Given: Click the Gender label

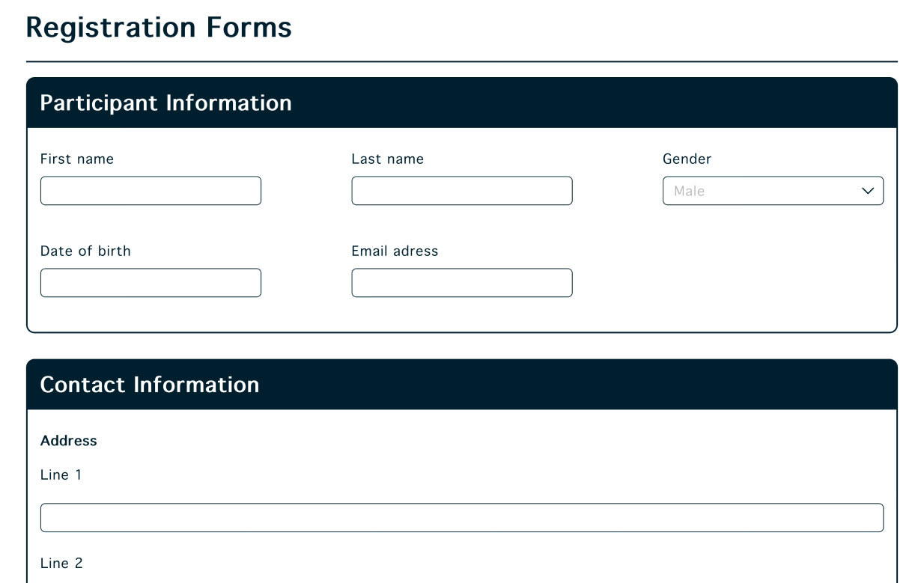Looking at the screenshot, I should (687, 159).
